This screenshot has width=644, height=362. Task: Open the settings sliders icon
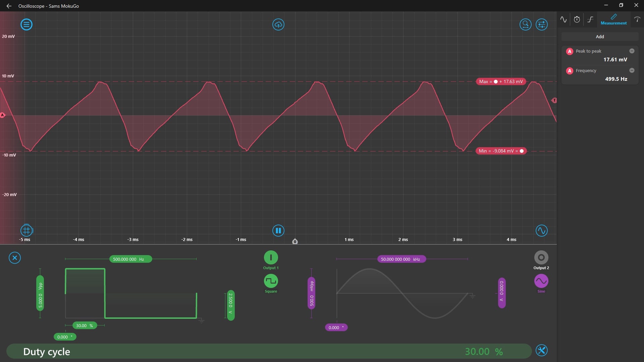click(x=541, y=24)
